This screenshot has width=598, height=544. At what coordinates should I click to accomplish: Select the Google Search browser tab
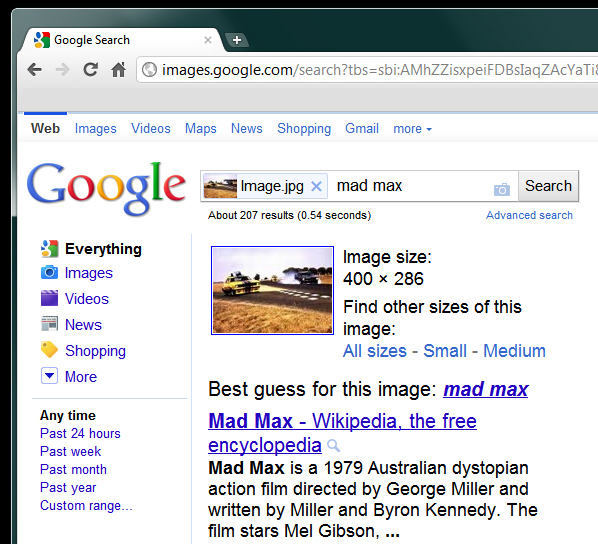[x=122, y=40]
